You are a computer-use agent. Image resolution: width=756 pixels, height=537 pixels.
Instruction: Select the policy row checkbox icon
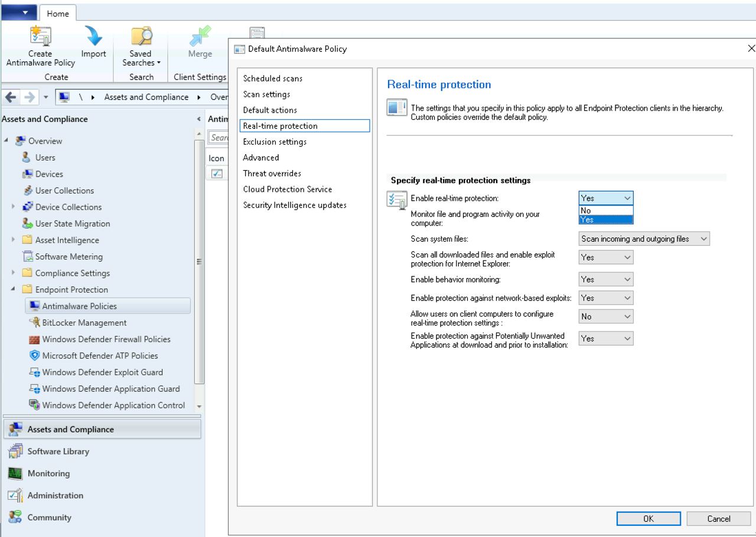point(217,174)
